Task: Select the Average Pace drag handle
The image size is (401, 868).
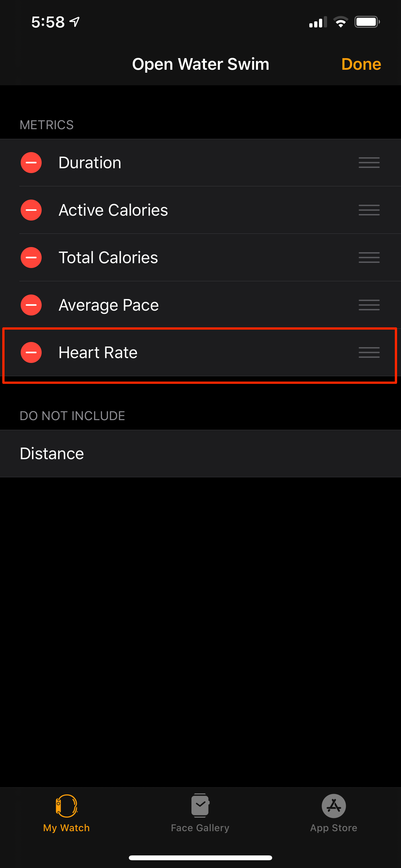Action: (369, 305)
